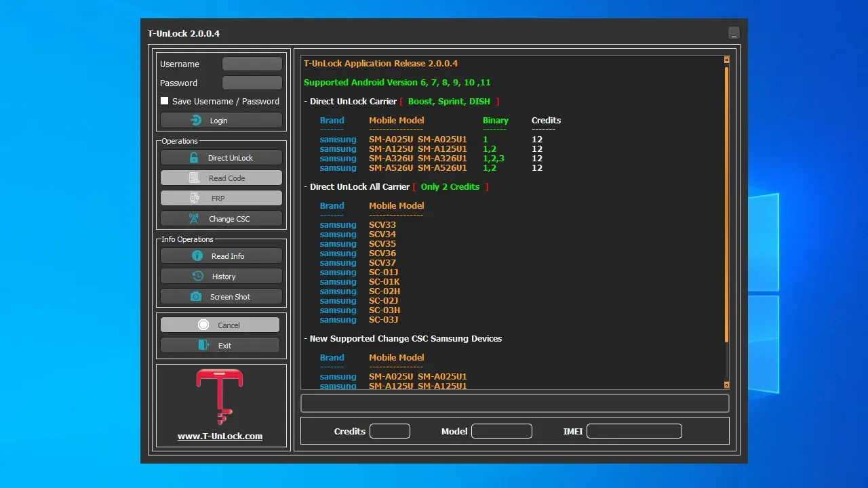Open www.T-UnLock.com link
Screen dimensions: 868x488
point(220,436)
